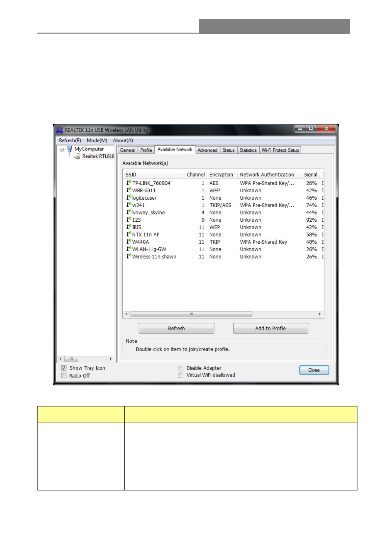Click the network list horizontal scrollbar thumb
This screenshot has height=555, width=392.
[192, 314]
